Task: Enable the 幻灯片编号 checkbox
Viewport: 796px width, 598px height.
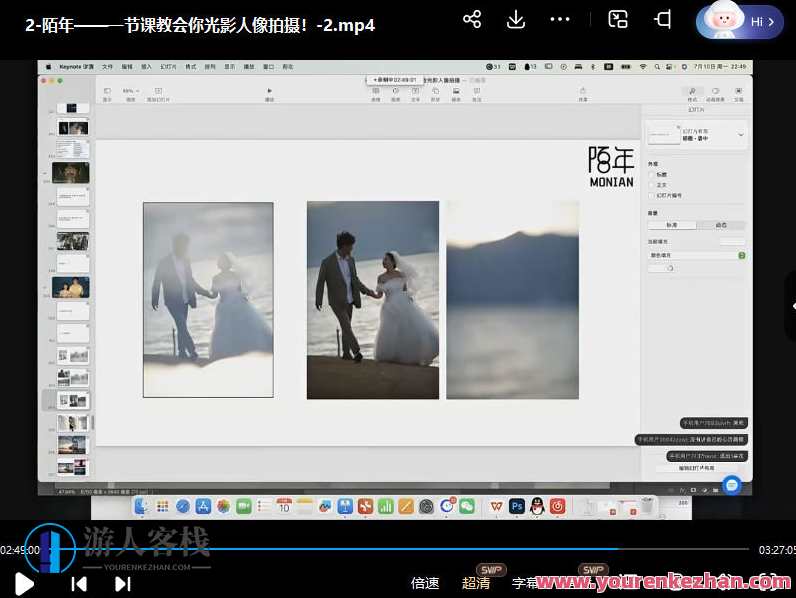Action: (x=651, y=196)
